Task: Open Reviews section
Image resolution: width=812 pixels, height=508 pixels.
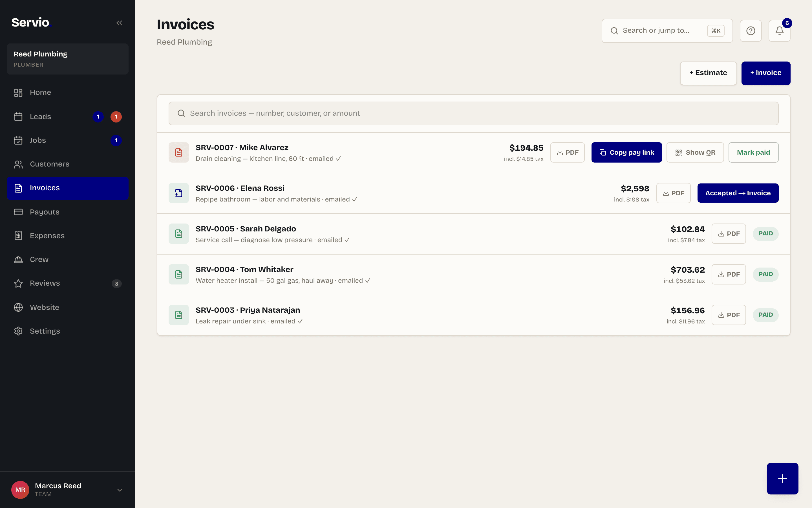Action: (67, 284)
